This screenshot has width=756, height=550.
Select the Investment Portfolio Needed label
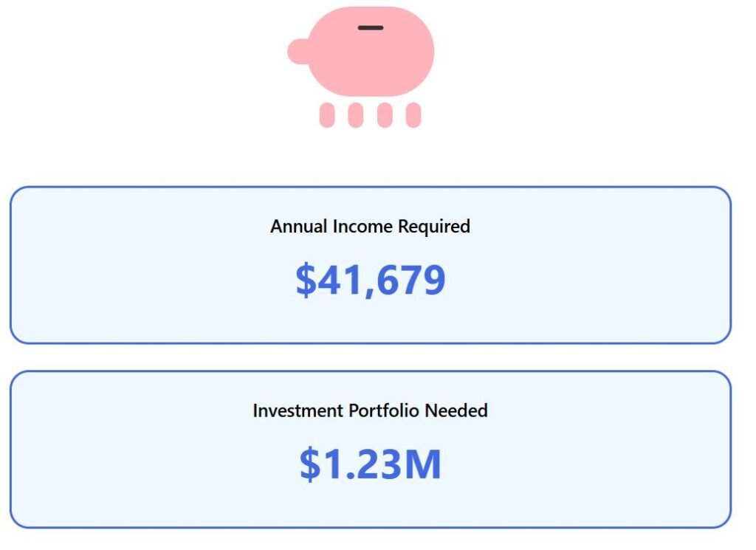pyautogui.click(x=370, y=410)
